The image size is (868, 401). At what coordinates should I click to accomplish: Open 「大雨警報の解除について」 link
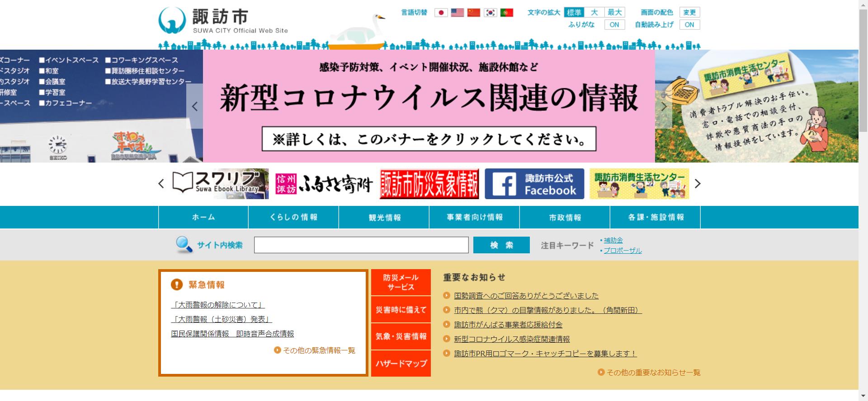(218, 305)
